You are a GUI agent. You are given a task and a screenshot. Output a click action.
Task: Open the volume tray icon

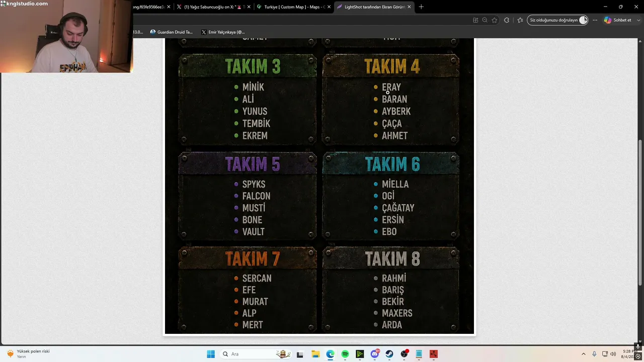tap(613, 354)
